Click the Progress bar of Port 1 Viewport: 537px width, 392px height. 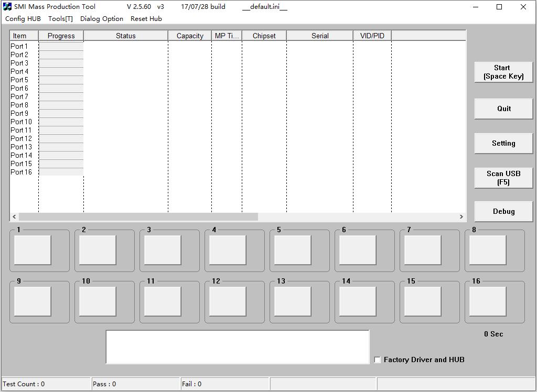pos(61,46)
